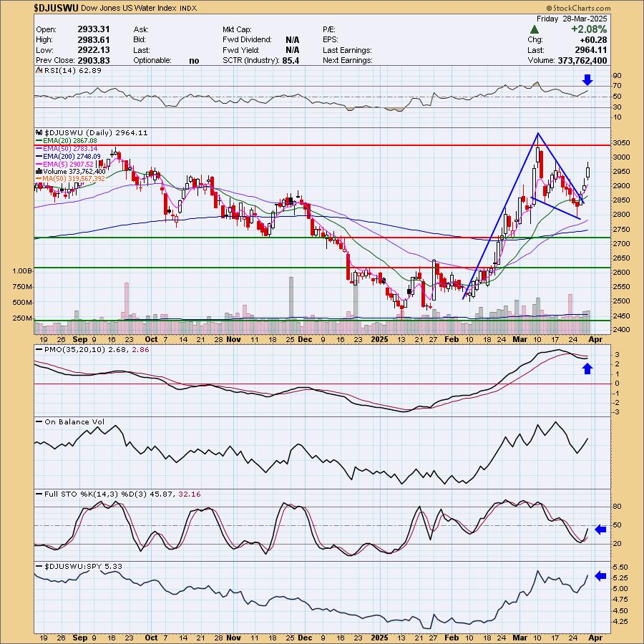The height and width of the screenshot is (644, 644).
Task: Select the Prev Close value 2903.83
Action: [94, 60]
